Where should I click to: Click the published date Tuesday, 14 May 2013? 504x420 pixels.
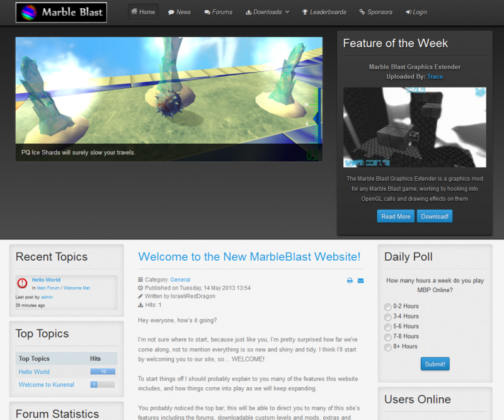click(197, 288)
